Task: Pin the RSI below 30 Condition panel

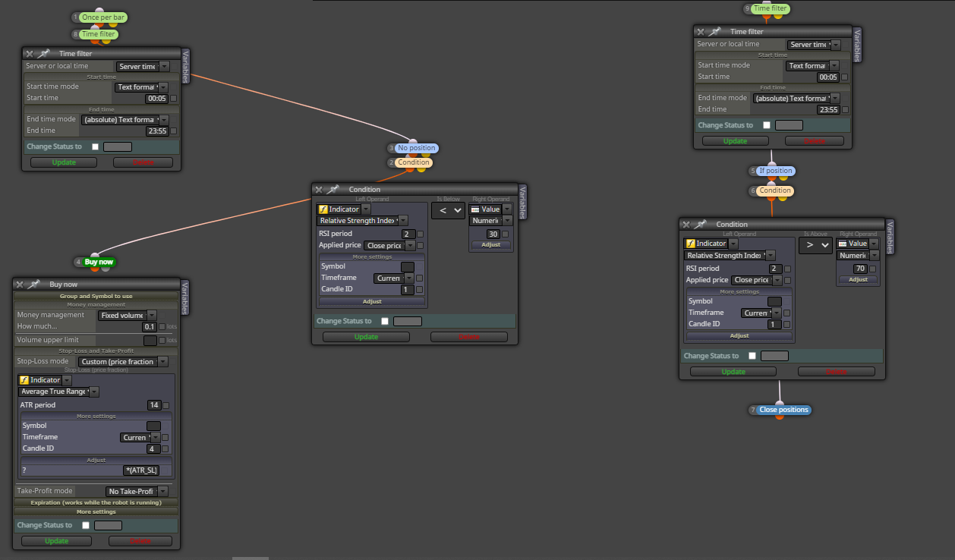Action: [333, 190]
